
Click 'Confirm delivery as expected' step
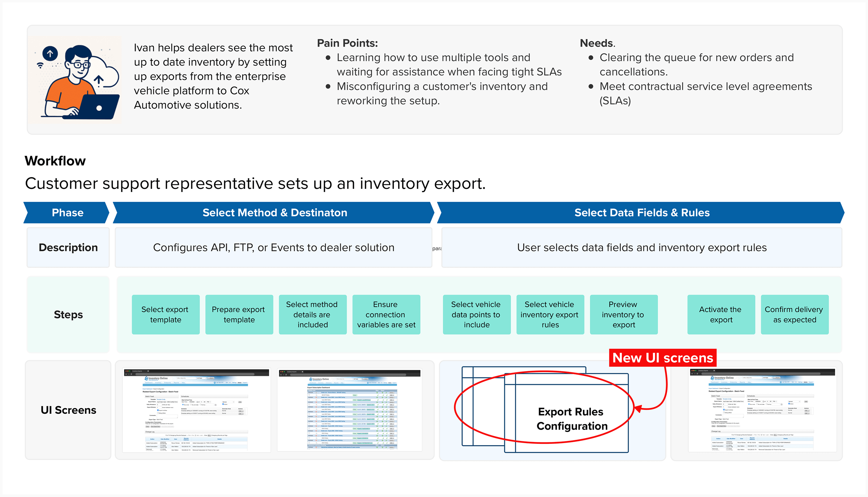click(x=795, y=315)
